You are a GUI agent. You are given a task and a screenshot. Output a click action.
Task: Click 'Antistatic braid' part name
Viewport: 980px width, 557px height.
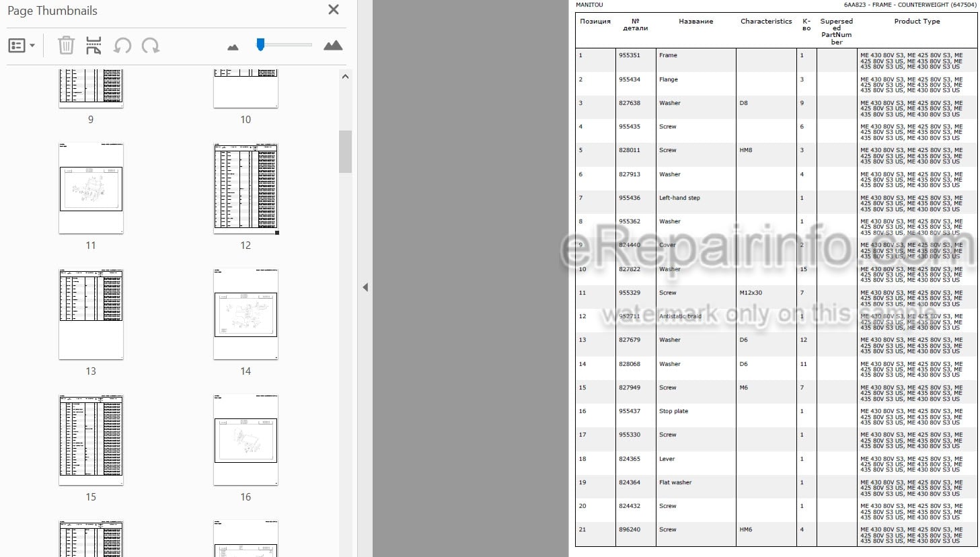680,316
